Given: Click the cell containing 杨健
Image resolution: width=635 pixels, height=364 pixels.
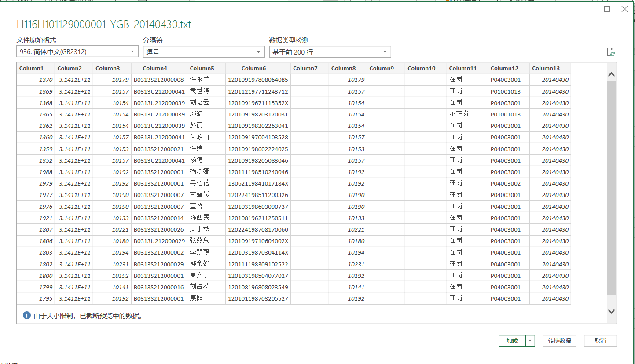Looking at the screenshot, I should (x=206, y=160).
